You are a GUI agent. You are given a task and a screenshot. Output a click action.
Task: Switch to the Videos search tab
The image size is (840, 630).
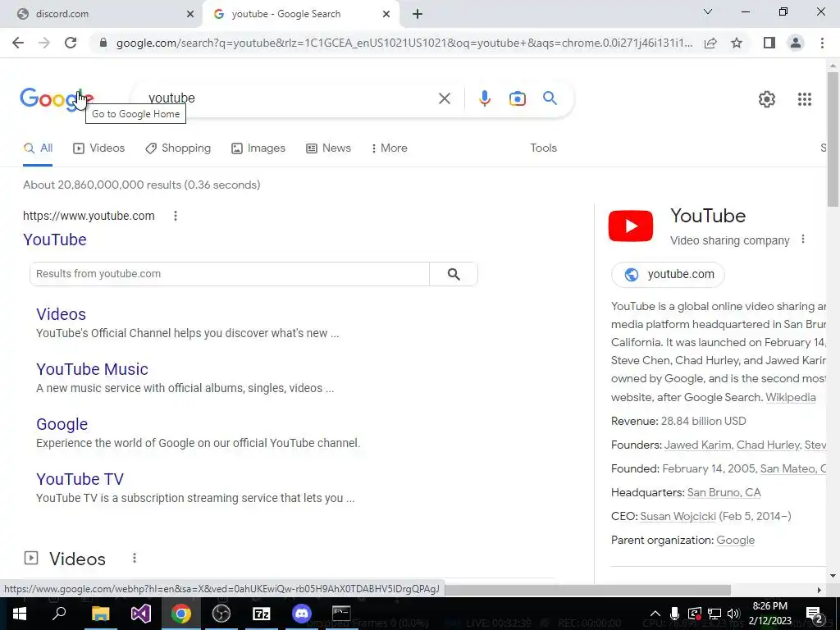pyautogui.click(x=98, y=148)
